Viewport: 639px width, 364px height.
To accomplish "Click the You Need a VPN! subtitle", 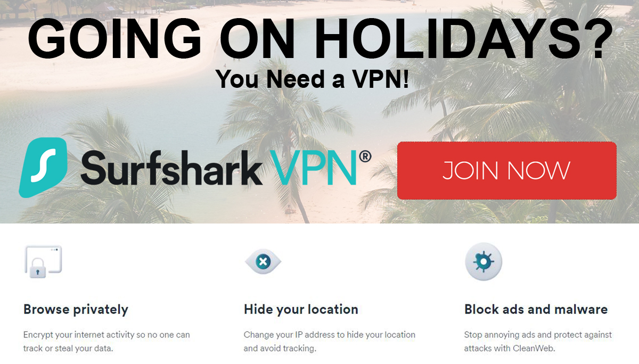I will [x=313, y=79].
